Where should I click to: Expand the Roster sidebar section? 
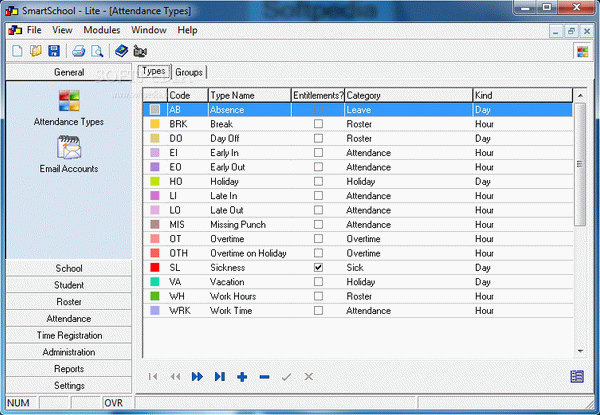point(69,302)
